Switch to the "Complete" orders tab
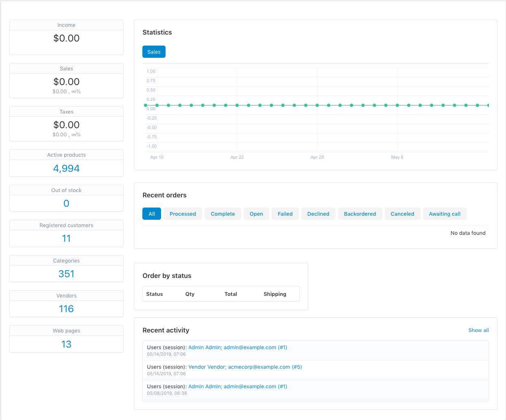Screen dimensions: 506x420 pos(222,213)
